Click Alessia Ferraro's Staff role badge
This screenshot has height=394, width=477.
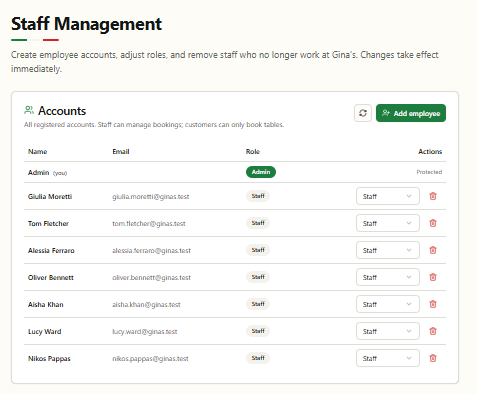tap(258, 250)
